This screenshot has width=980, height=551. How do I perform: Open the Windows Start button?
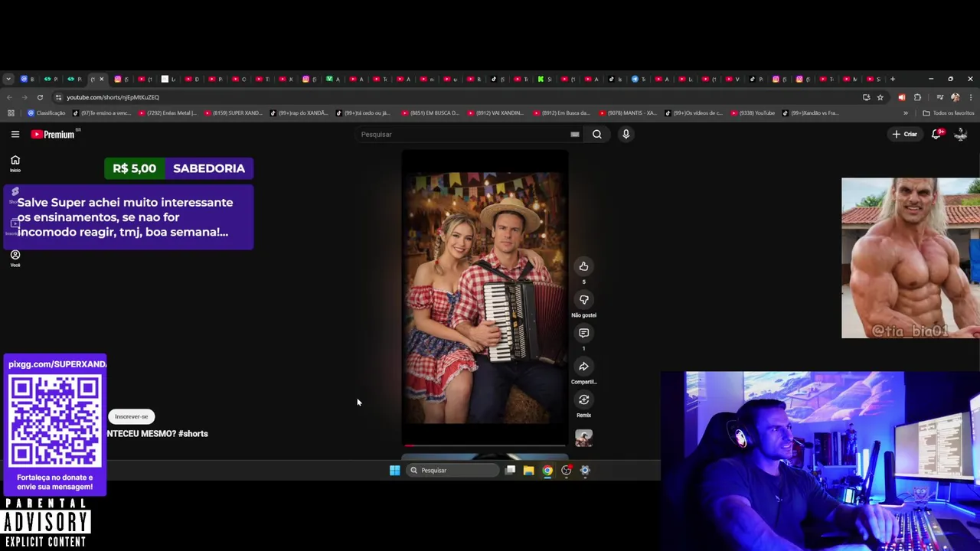click(394, 471)
